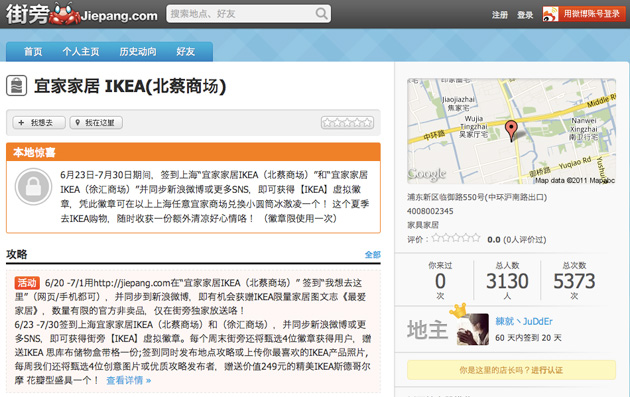Click the Jiepang crab mascot logo

click(64, 14)
